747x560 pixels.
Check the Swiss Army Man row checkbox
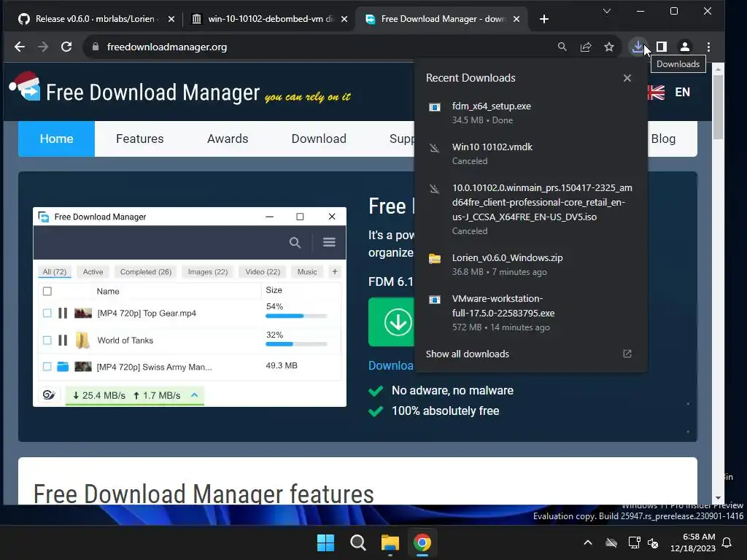(x=47, y=366)
